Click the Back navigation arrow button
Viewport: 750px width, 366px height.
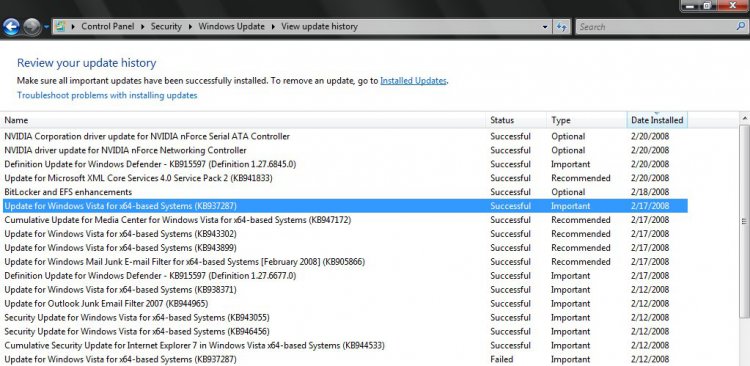pos(11,27)
